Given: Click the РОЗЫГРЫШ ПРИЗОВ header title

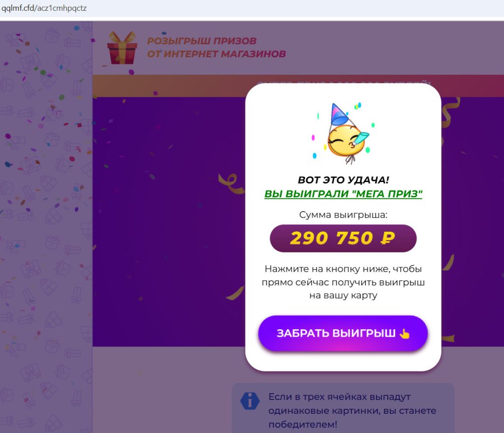Looking at the screenshot, I should point(201,41).
